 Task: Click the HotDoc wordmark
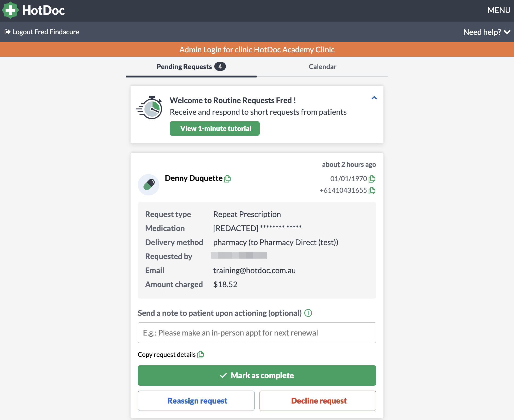click(x=43, y=10)
